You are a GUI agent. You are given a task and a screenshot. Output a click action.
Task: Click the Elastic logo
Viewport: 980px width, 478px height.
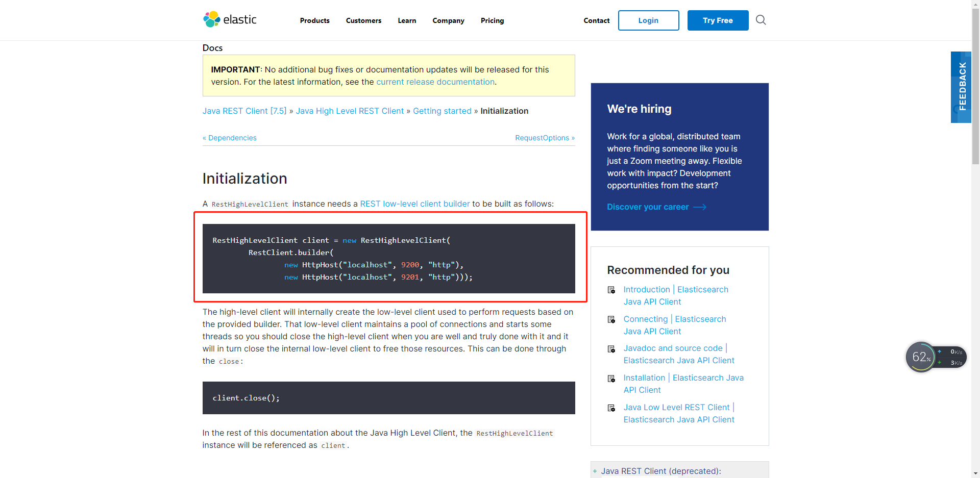pos(230,19)
